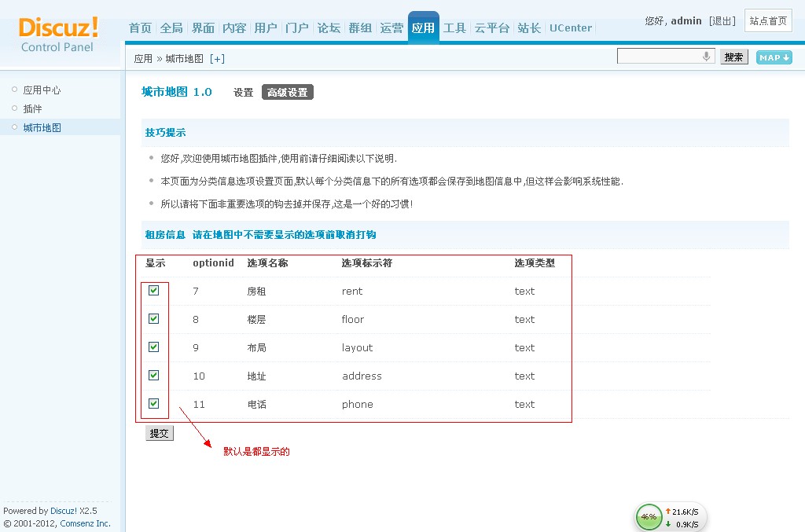The image size is (805, 532).
Task: Click the 提交 submit button
Action: [160, 433]
